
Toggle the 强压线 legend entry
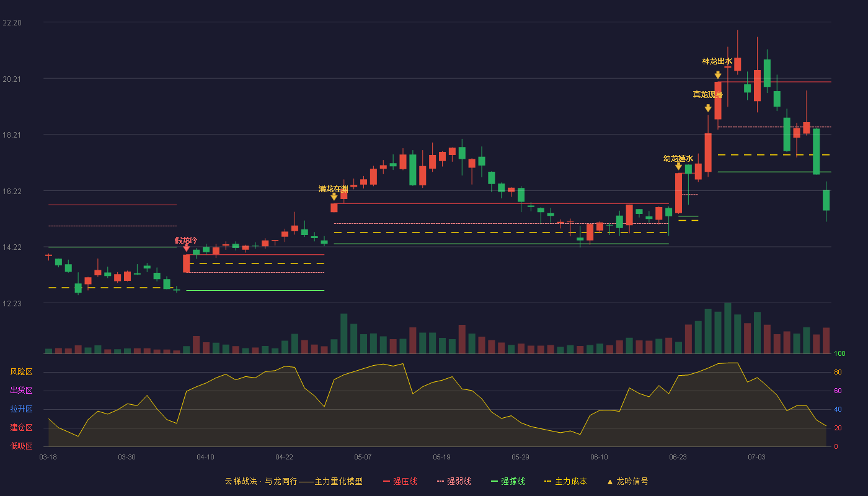(400, 481)
